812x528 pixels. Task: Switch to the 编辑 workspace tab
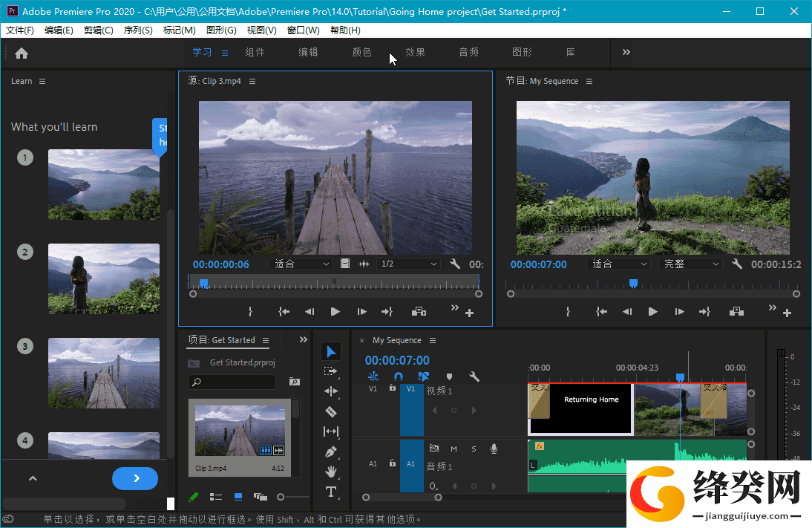pyautogui.click(x=308, y=52)
